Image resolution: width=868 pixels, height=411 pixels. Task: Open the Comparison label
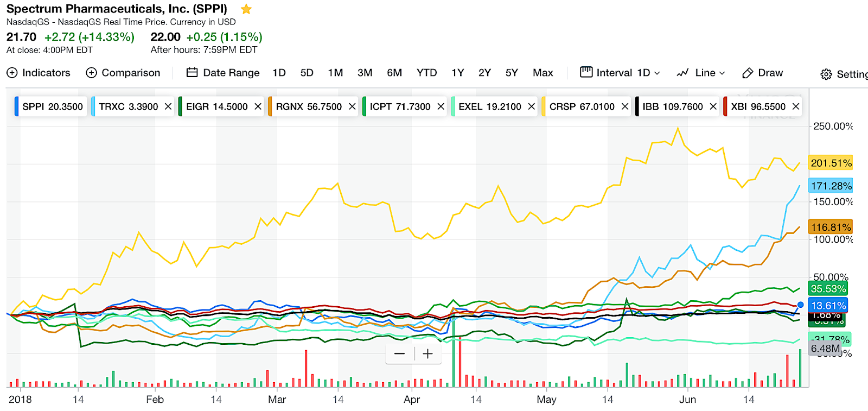click(x=131, y=73)
